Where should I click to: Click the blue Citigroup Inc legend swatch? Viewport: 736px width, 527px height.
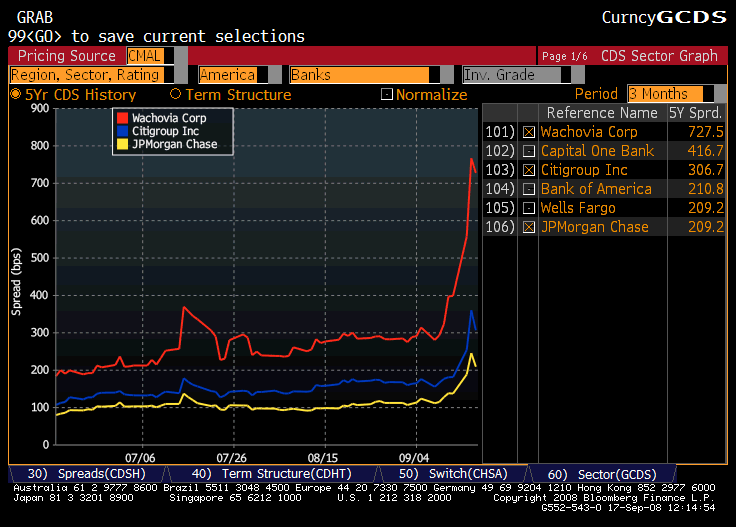click(122, 131)
